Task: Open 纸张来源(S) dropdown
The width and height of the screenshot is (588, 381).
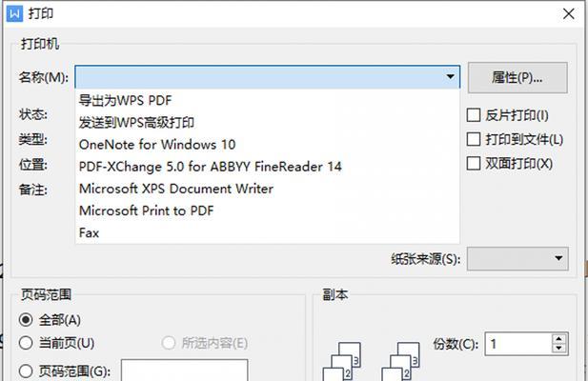Action: click(x=517, y=258)
